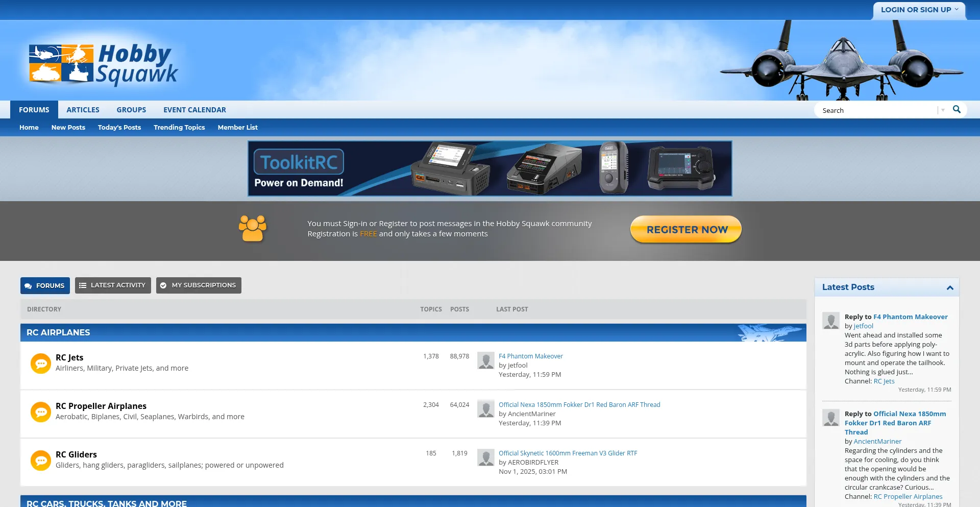Click the magnifying glass search icon
The width and height of the screenshot is (980, 507).
pyautogui.click(x=957, y=110)
